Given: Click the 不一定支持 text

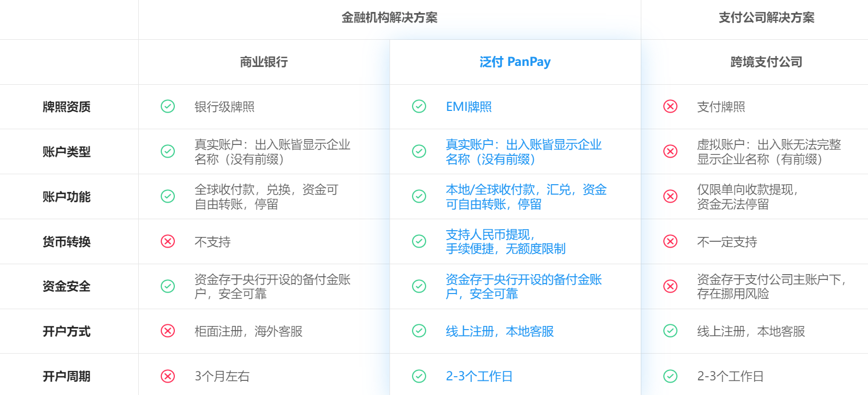Looking at the screenshot, I should tap(727, 242).
